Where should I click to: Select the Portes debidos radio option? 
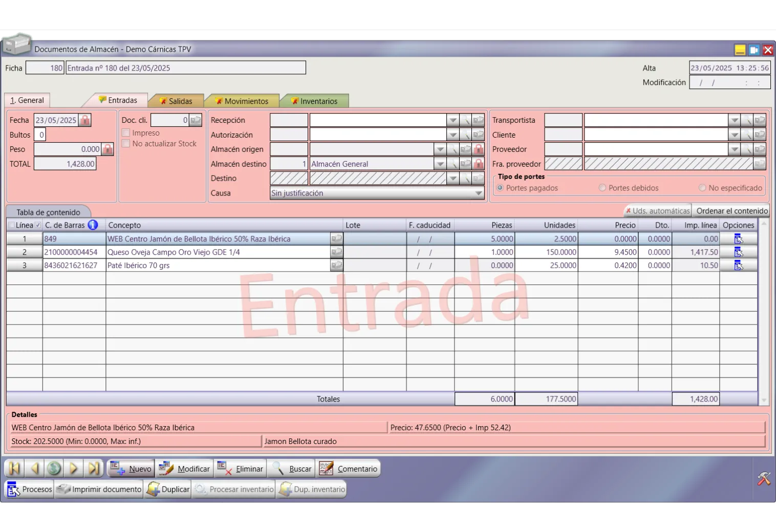click(602, 188)
